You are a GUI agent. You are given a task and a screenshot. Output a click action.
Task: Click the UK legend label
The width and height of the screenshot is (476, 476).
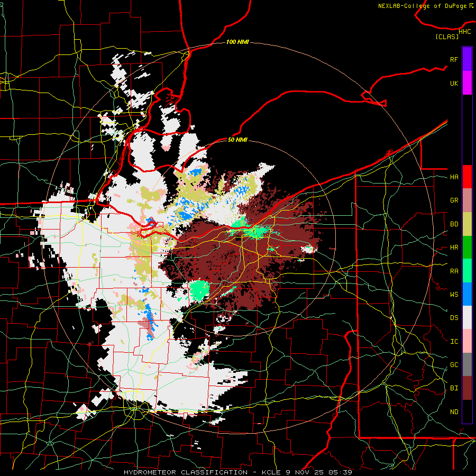454,83
